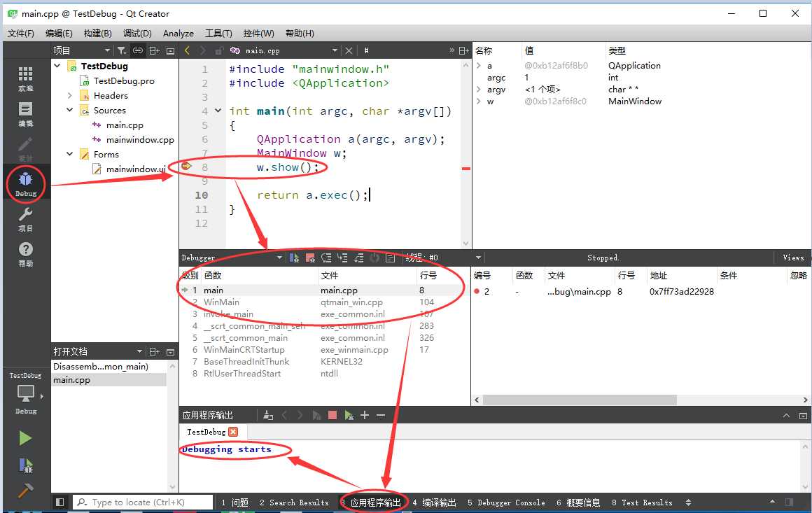Toggle breakpoint marker on line 8
The width and height of the screenshot is (812, 513).
coord(187,166)
